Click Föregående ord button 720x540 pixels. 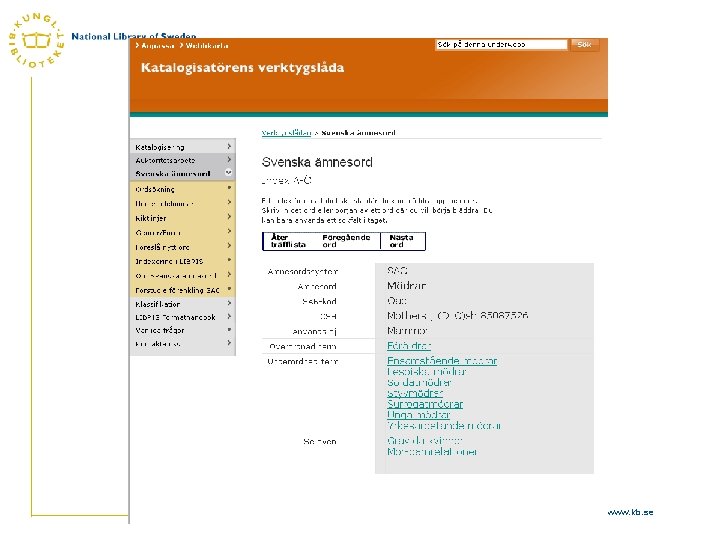[346, 241]
